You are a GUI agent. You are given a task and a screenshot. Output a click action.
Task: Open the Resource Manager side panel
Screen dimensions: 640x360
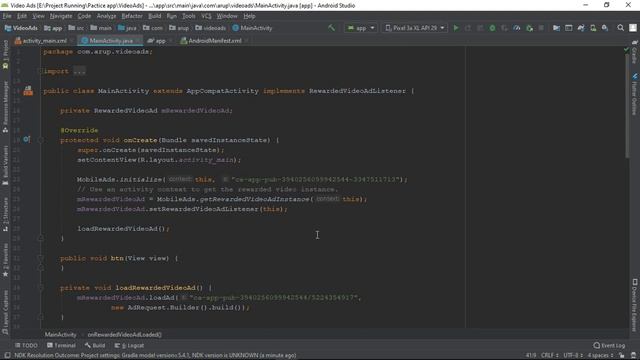pos(5,107)
